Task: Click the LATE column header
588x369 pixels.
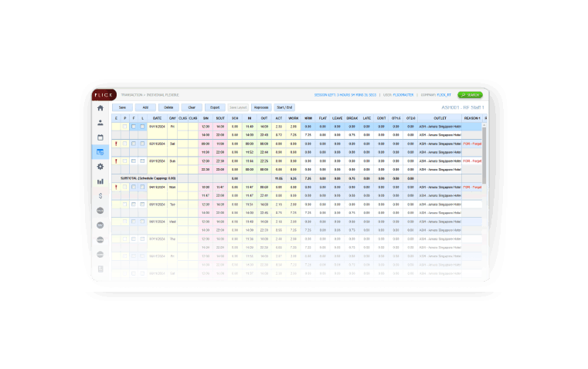Action: pos(366,118)
